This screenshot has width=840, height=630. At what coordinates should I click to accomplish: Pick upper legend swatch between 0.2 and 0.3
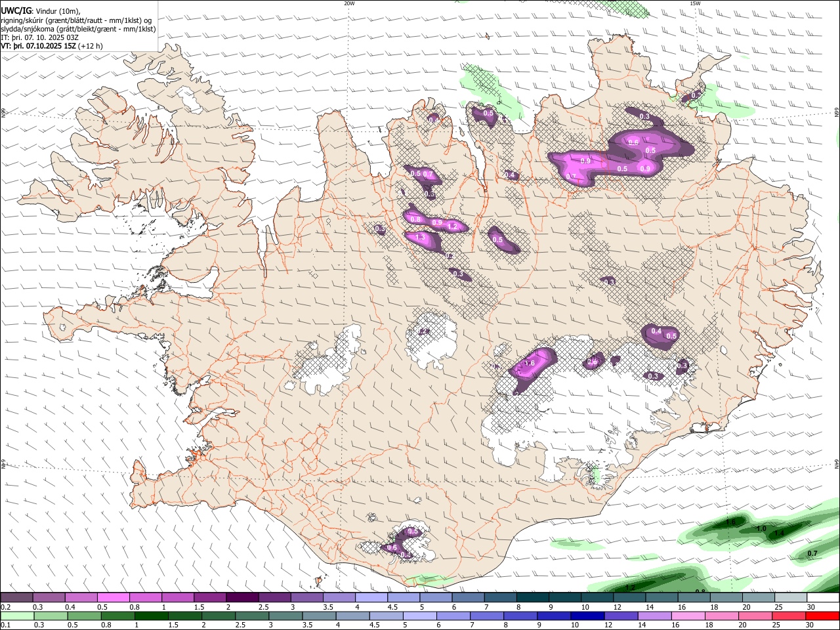[16, 598]
